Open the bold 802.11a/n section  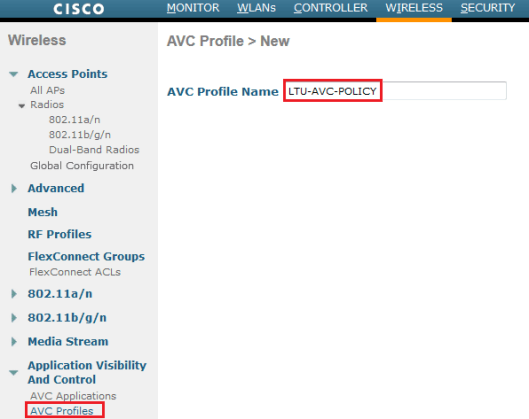60,294
